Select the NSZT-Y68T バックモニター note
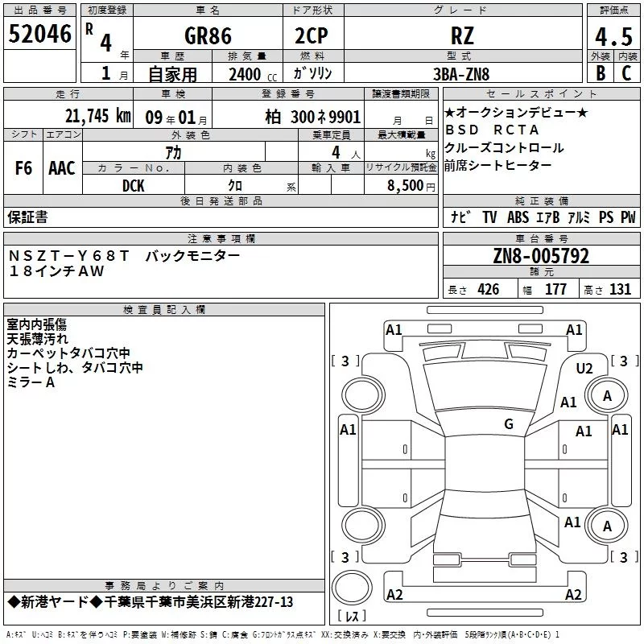 (x=124, y=255)
